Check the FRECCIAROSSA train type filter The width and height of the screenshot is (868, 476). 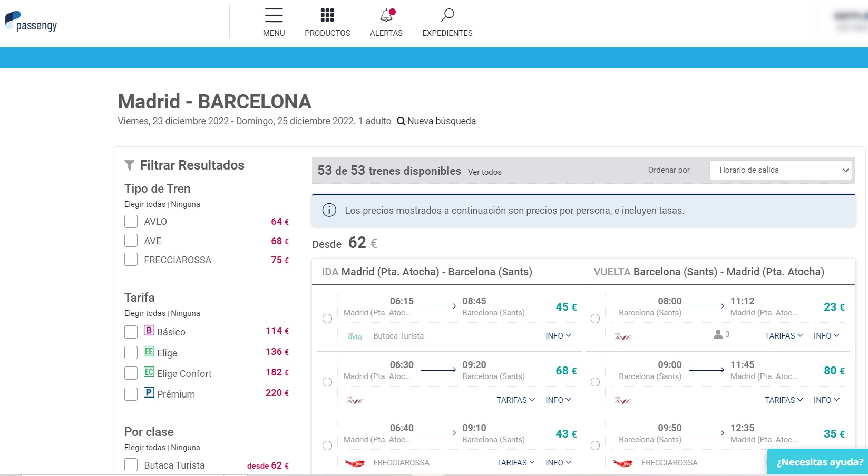tap(131, 260)
